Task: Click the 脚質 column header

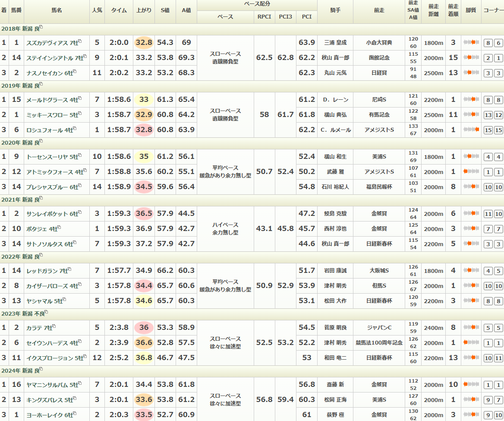Action: [471, 10]
